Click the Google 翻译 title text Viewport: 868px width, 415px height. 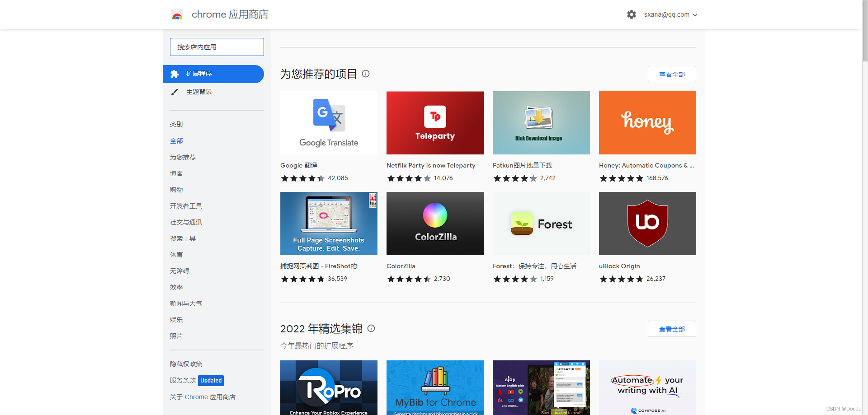299,165
